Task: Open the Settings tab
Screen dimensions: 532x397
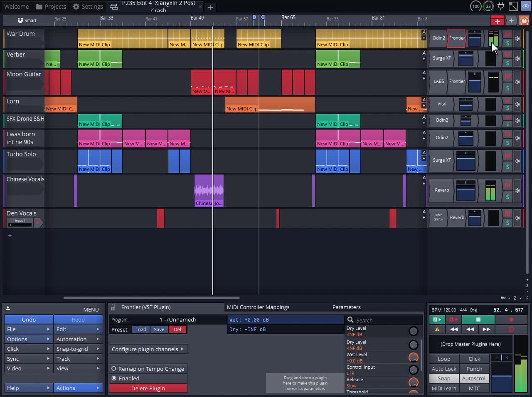Action: [88, 7]
